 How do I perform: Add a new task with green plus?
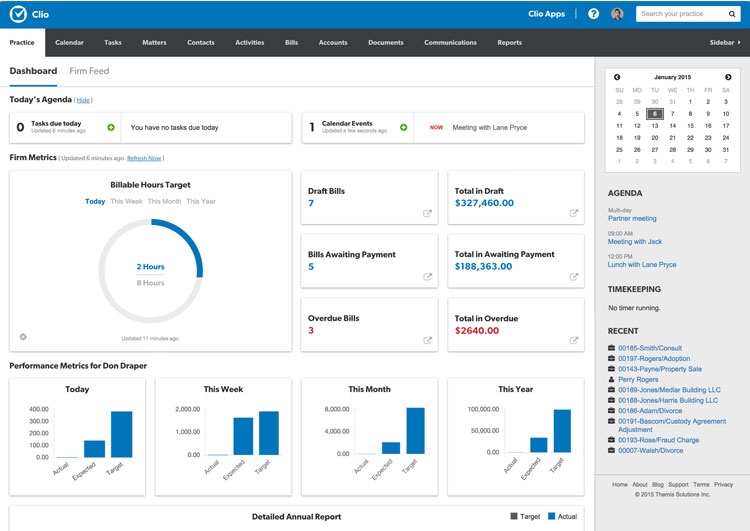[x=110, y=128]
